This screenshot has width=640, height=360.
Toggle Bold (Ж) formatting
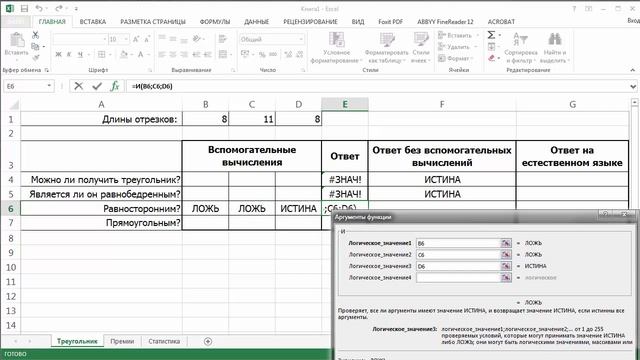[58, 54]
